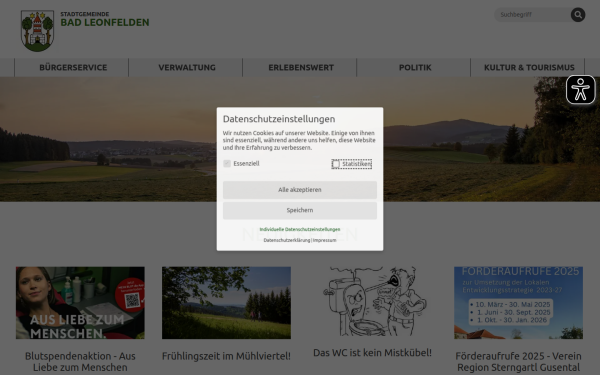Tick the Statistiken checkbox

(x=336, y=164)
